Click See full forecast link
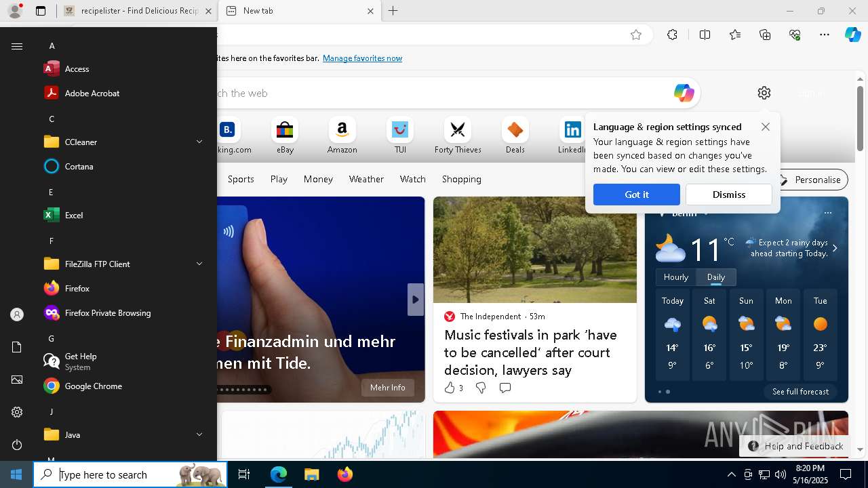Viewport: 868px width, 488px height. 800,392
